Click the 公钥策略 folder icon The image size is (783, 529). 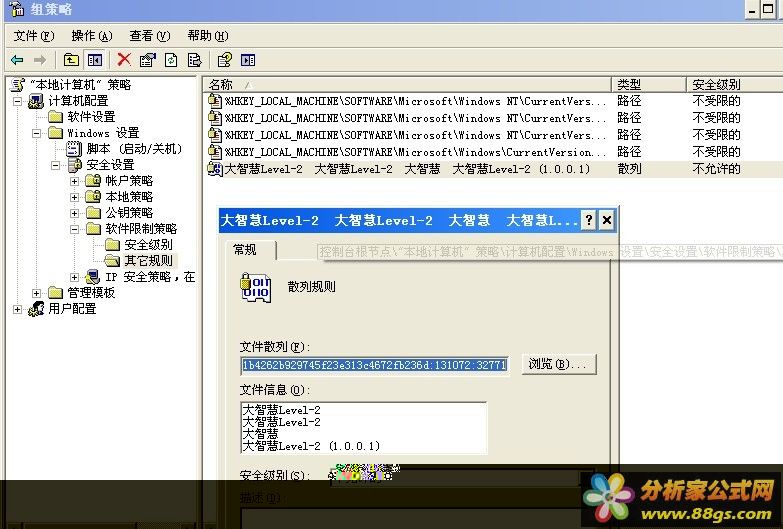click(x=93, y=213)
